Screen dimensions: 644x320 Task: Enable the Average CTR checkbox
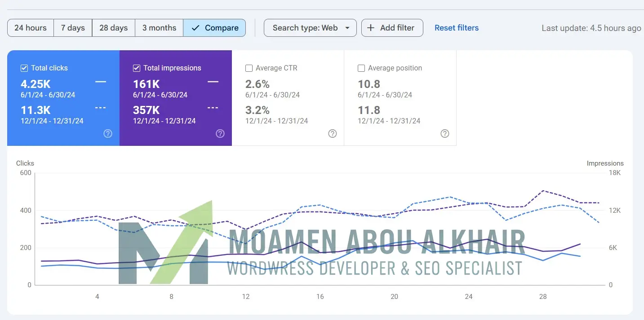(249, 68)
